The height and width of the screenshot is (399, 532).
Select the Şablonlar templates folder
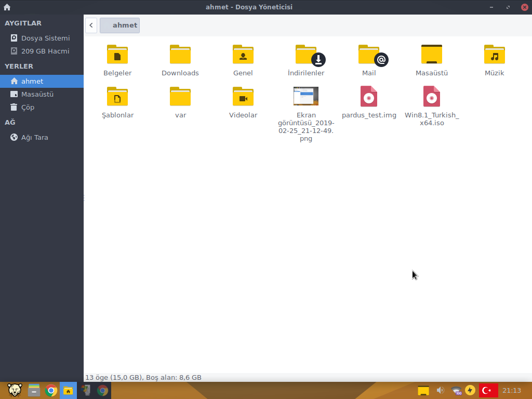point(117,97)
